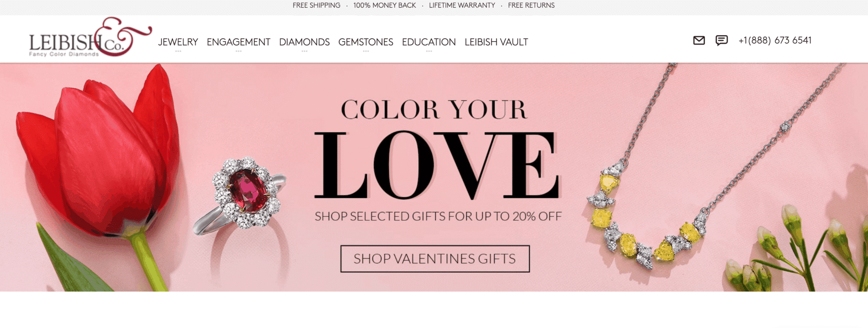Open the live chat bubble icon

click(x=721, y=40)
